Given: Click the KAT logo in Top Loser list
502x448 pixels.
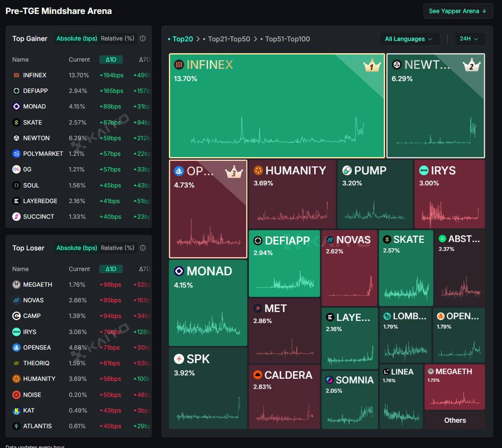Looking at the screenshot, I should tap(16, 410).
